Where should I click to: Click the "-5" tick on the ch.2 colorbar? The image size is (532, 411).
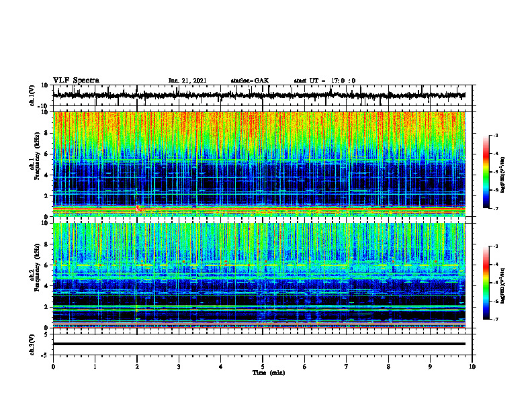tap(495, 283)
